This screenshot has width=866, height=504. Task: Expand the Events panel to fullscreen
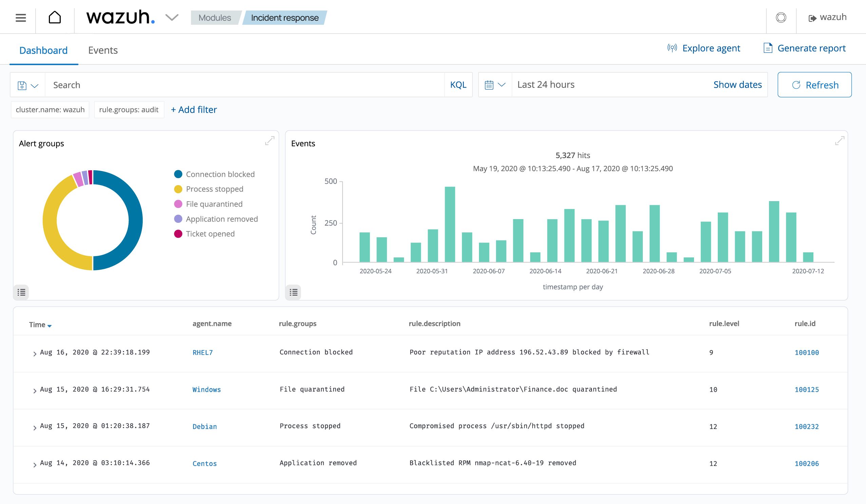pos(840,140)
